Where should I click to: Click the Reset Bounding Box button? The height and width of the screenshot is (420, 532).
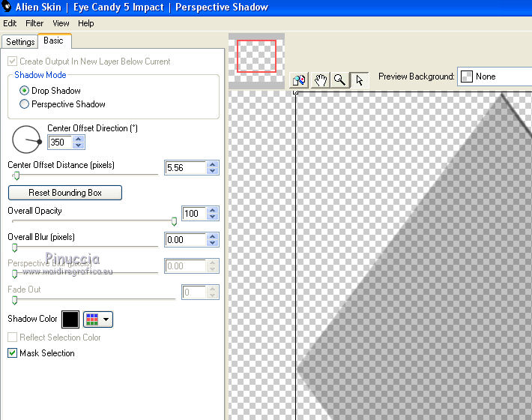(64, 193)
